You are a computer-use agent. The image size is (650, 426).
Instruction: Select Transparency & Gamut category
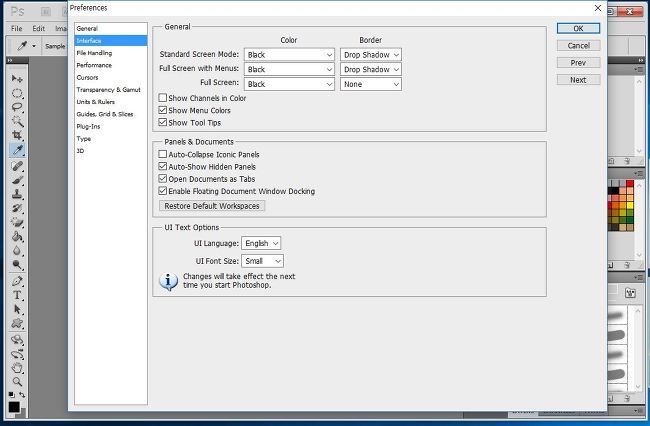pyautogui.click(x=111, y=90)
